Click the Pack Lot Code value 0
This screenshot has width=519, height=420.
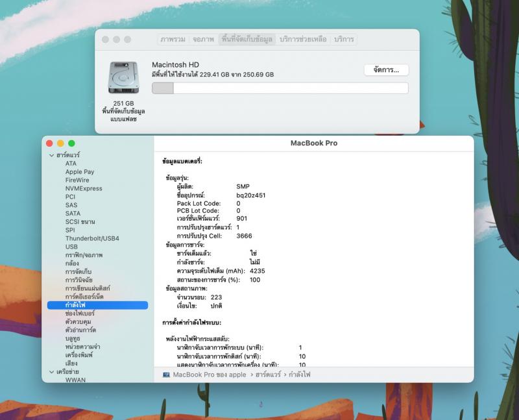(238, 203)
